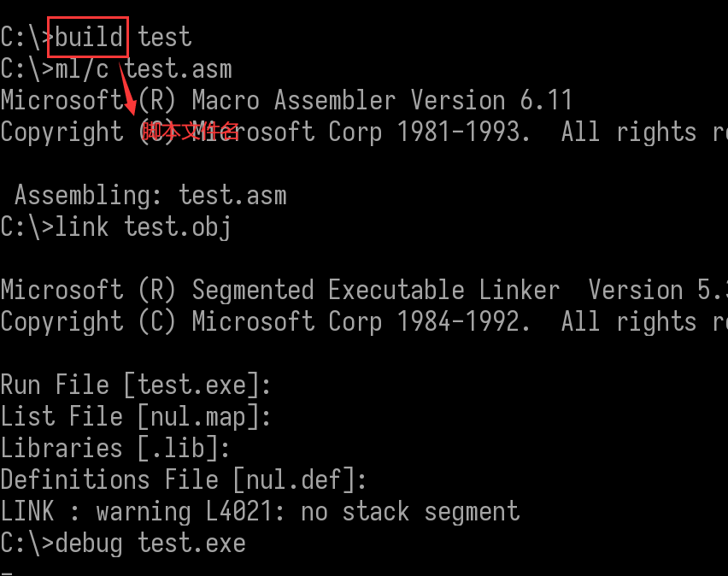This screenshot has width=728, height=576.
Task: Click the List File [nul.map] prompt
Action: point(136,417)
